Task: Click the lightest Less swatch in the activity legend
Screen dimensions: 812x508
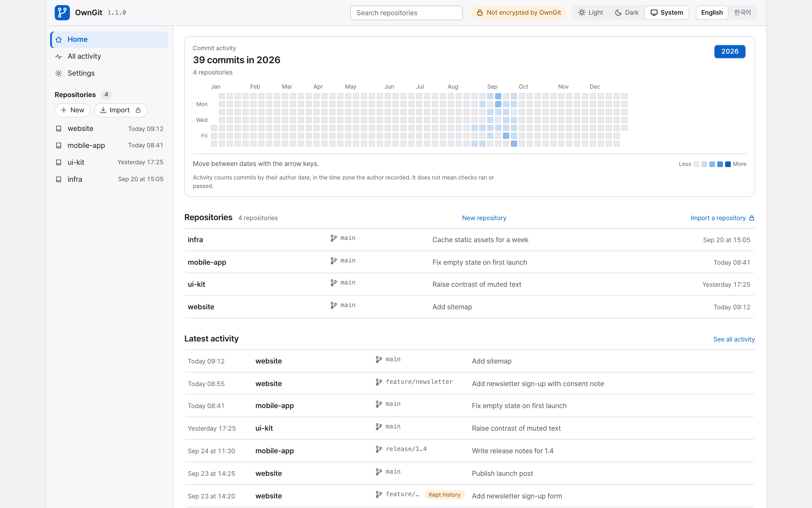Action: 696,164
